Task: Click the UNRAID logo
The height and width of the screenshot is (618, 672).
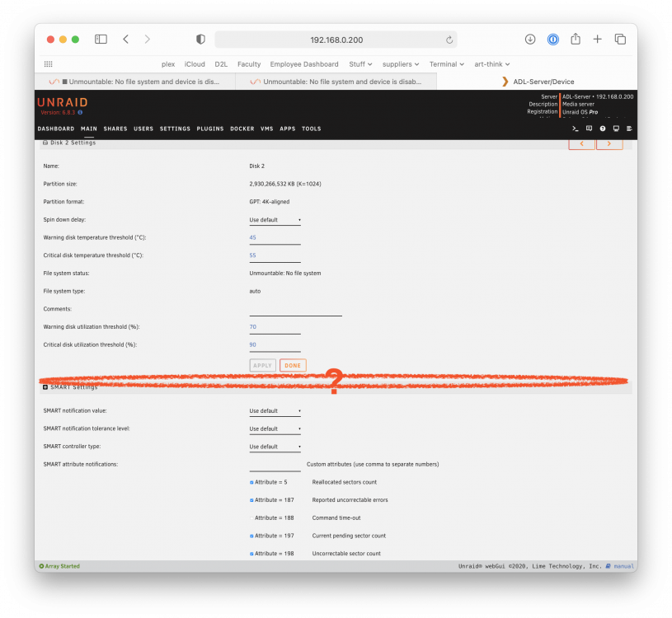Action: point(63,102)
